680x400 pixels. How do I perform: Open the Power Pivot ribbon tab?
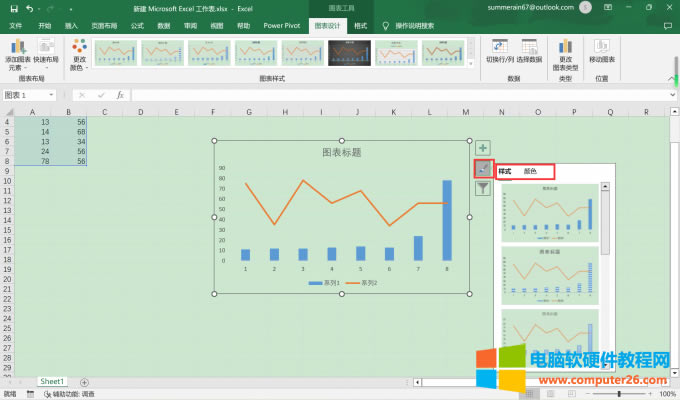click(285, 24)
